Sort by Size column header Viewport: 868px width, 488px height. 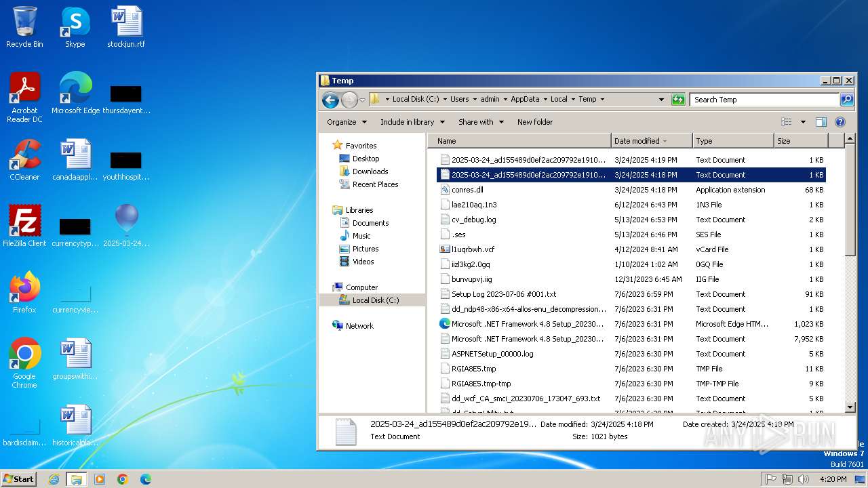point(801,141)
